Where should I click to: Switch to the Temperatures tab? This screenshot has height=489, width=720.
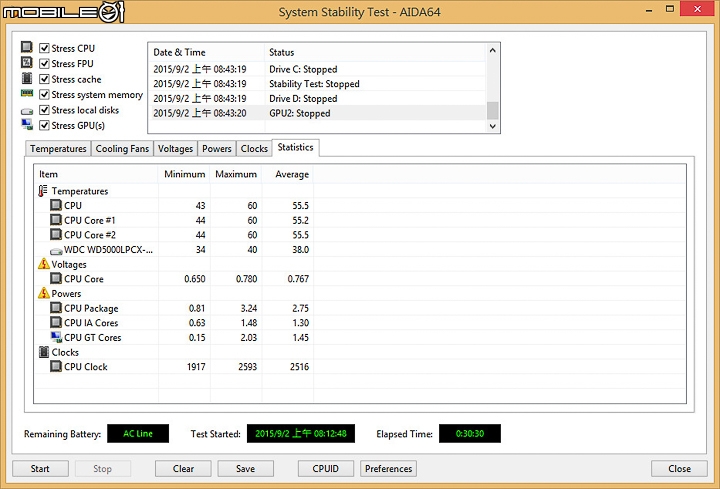click(58, 149)
